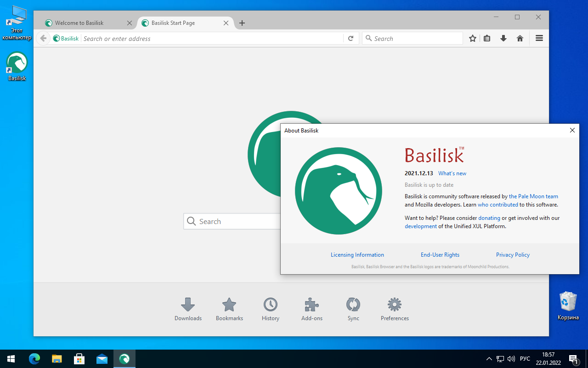Switch the РУС input language
Image resolution: width=588 pixels, height=368 pixels.
click(525, 359)
